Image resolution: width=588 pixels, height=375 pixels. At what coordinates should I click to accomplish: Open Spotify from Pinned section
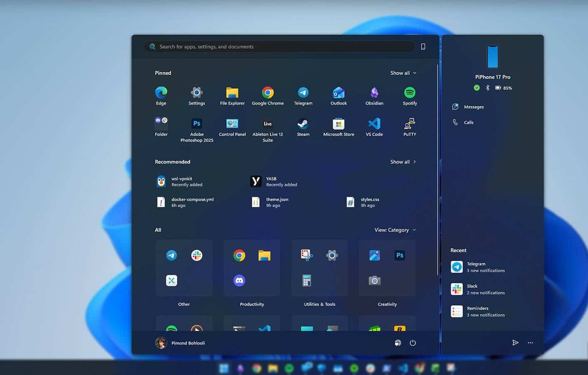pyautogui.click(x=410, y=96)
